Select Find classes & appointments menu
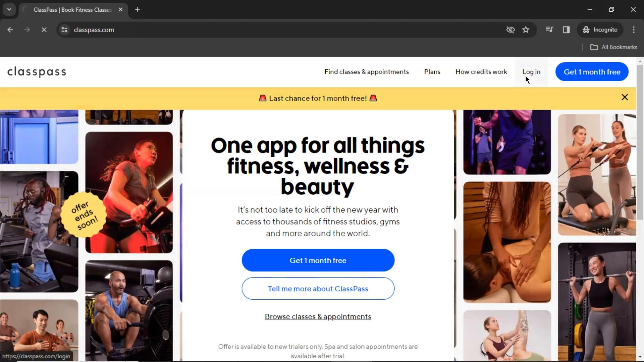Screen dimensions: 644x362 click(366, 72)
